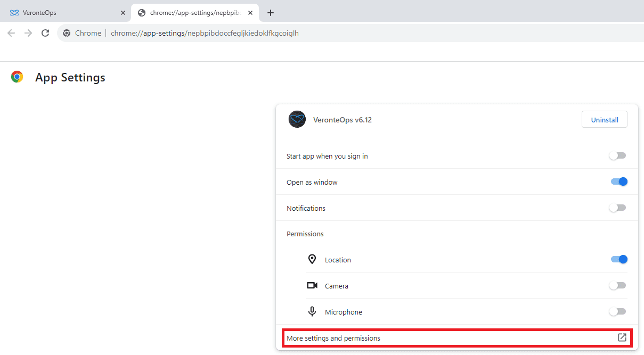Close the app-settings tab

[x=250, y=13]
